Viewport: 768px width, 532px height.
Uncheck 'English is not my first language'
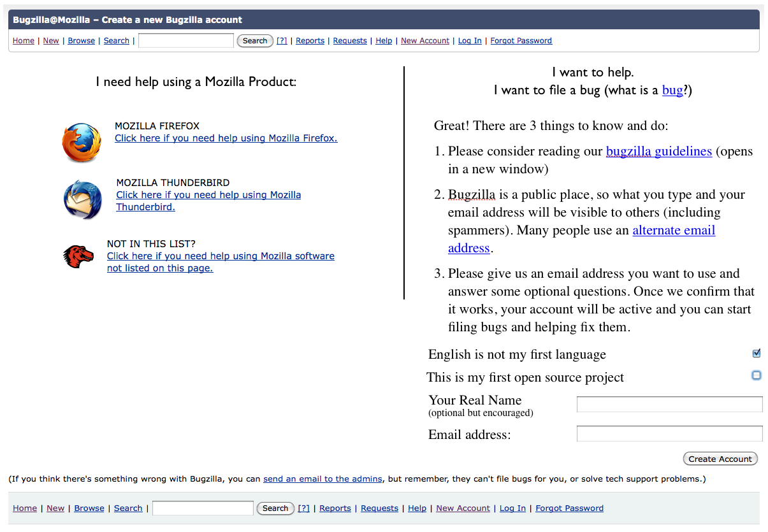757,354
